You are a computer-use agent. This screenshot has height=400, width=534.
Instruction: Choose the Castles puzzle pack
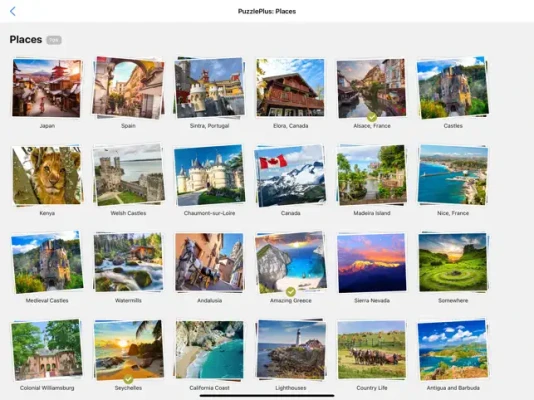(x=453, y=88)
